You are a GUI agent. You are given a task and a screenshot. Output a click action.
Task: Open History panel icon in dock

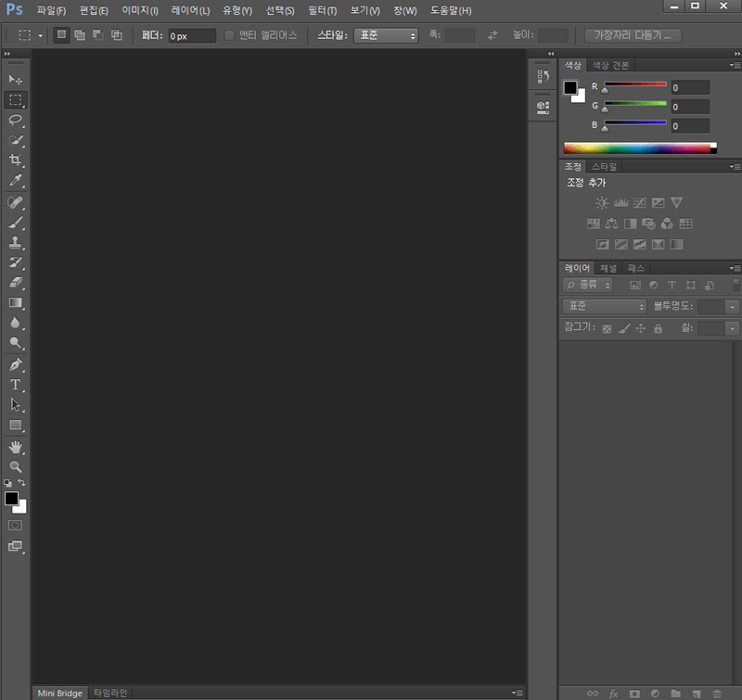(543, 76)
